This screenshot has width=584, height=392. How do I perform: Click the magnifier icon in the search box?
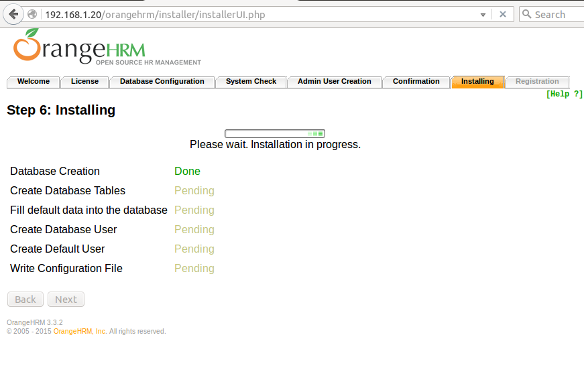pyautogui.click(x=526, y=14)
